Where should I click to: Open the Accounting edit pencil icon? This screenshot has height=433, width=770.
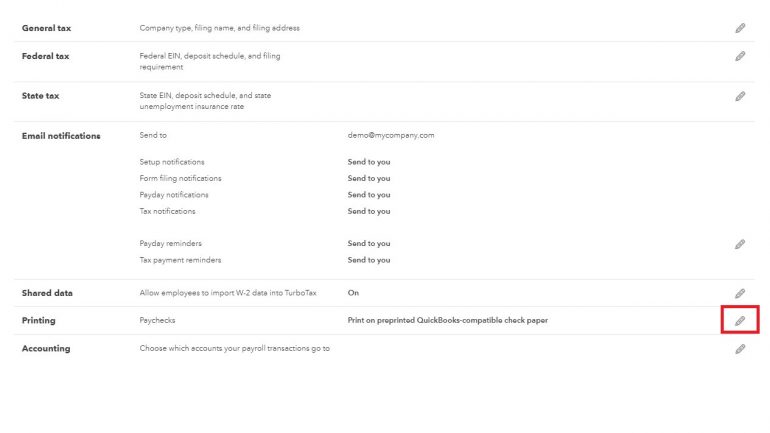pyautogui.click(x=740, y=349)
